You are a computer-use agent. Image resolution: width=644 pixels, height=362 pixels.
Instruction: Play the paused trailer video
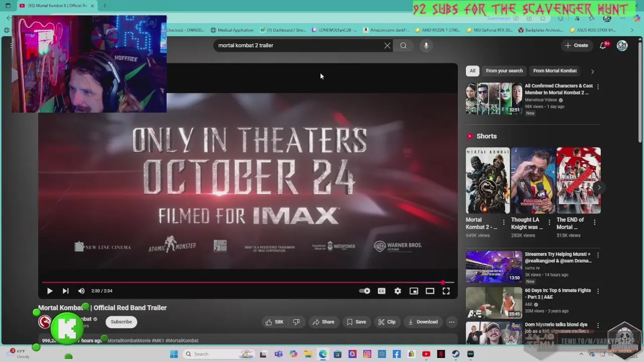coord(50,291)
